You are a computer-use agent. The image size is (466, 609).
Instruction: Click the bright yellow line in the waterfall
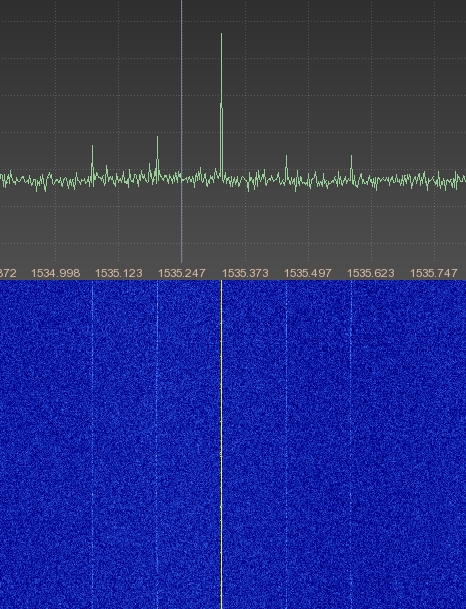click(221, 444)
